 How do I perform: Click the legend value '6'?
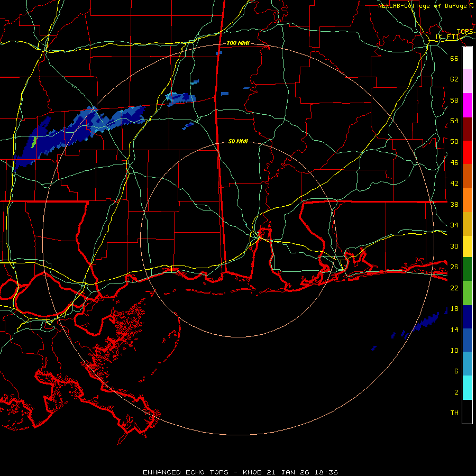[x=456, y=371]
